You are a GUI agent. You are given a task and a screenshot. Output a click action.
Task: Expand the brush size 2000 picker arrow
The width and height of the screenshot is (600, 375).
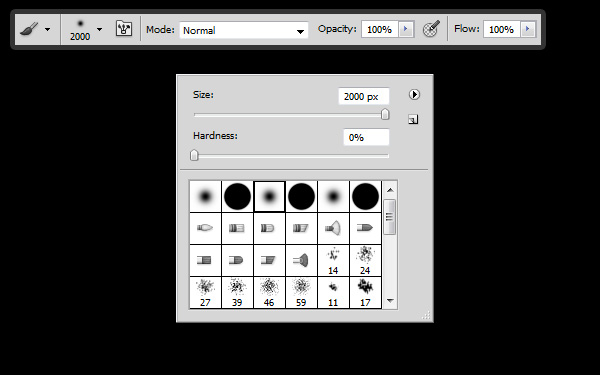(x=99, y=29)
